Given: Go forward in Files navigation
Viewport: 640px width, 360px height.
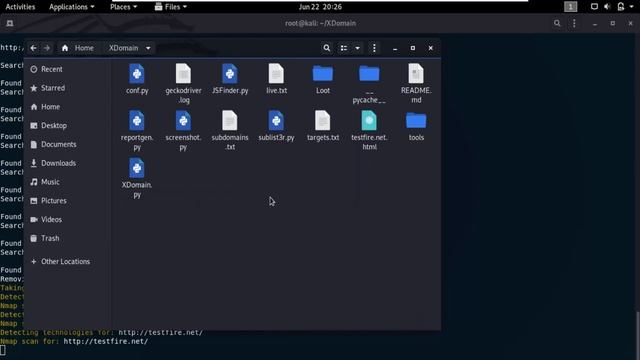Looking at the screenshot, I should (47, 48).
